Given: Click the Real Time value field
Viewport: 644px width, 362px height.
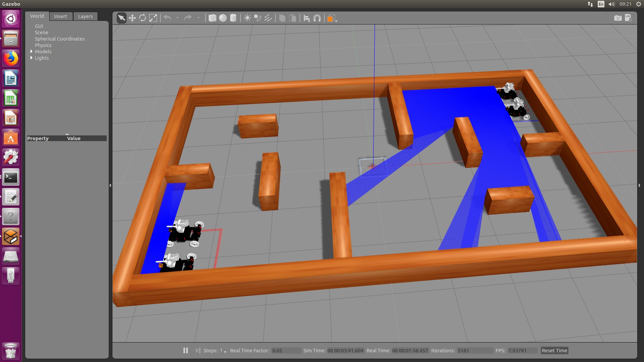Looking at the screenshot, I should pos(410,351).
